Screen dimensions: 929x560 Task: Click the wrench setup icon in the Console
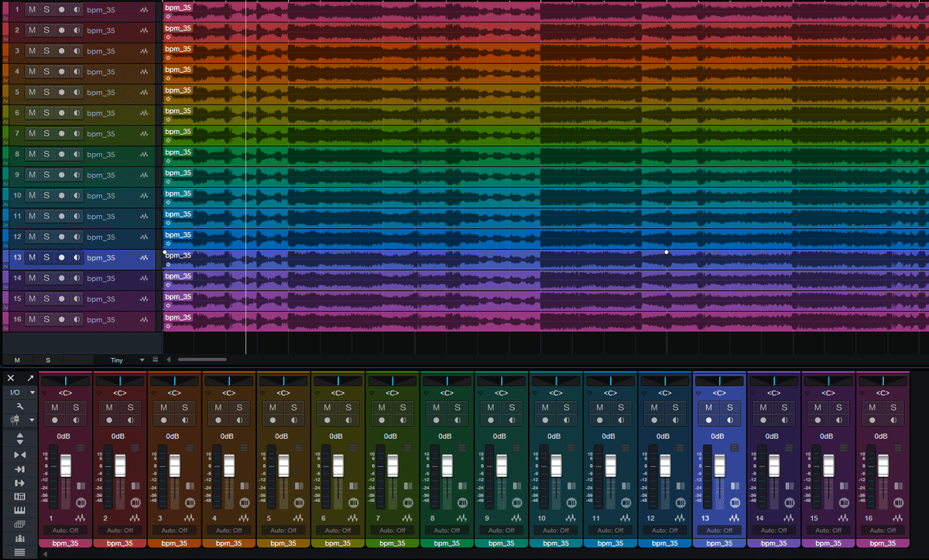tap(21, 406)
